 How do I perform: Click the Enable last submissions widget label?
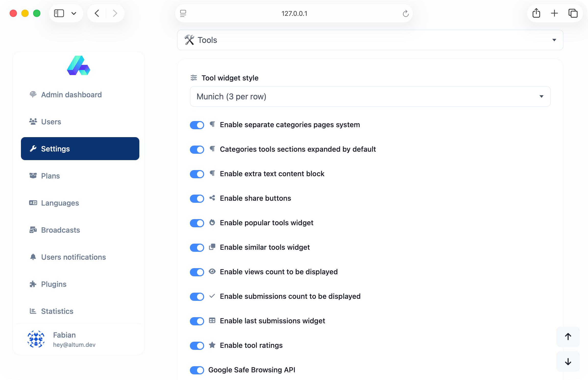click(x=272, y=321)
